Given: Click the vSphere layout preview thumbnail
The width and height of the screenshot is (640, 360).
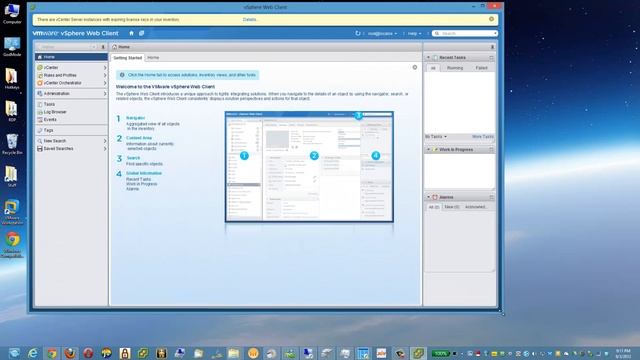Looking at the screenshot, I should [309, 167].
